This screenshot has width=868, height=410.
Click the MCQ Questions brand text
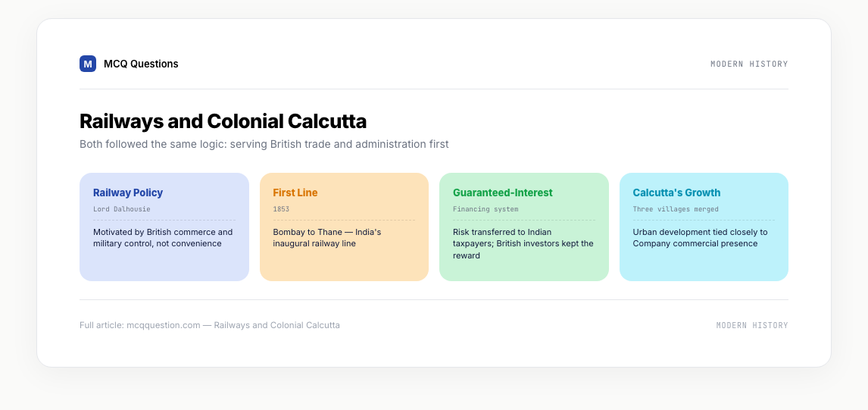pos(141,64)
